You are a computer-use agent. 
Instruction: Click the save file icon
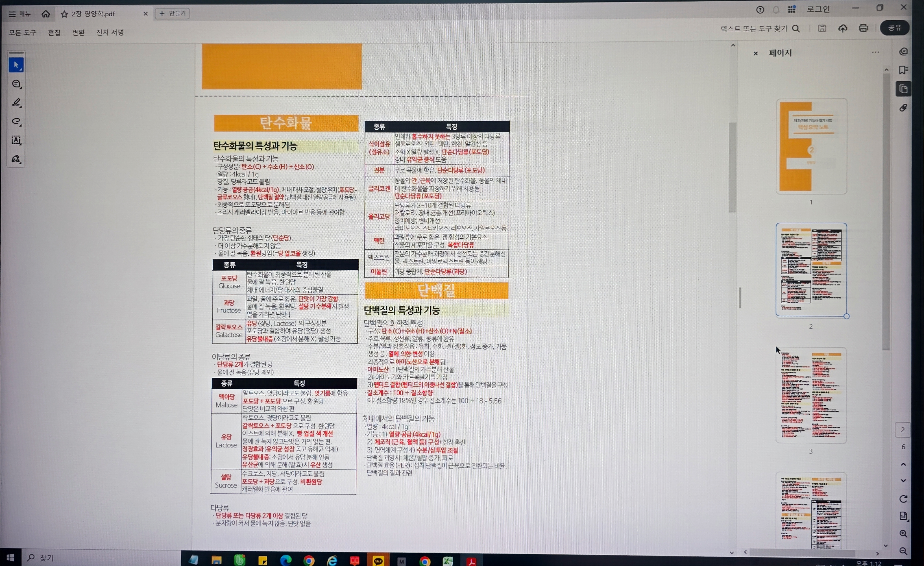pos(822,28)
